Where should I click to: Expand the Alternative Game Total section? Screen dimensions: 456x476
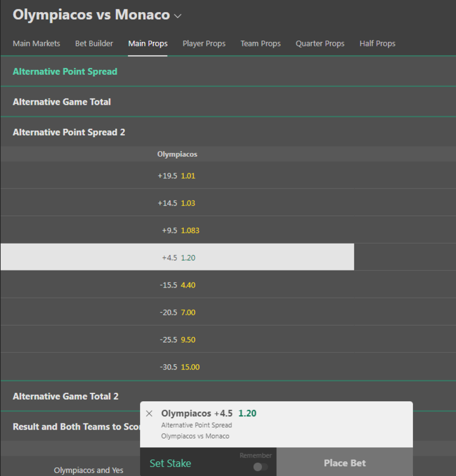[x=62, y=102]
